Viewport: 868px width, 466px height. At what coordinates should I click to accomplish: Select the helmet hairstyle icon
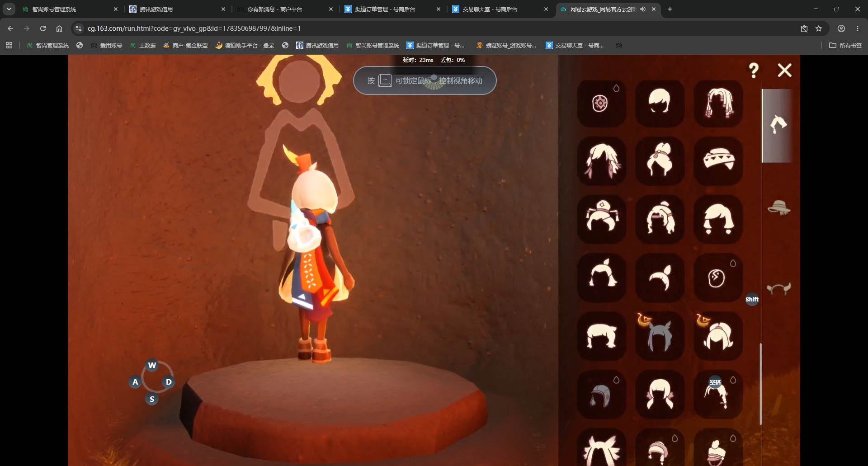[x=601, y=395]
